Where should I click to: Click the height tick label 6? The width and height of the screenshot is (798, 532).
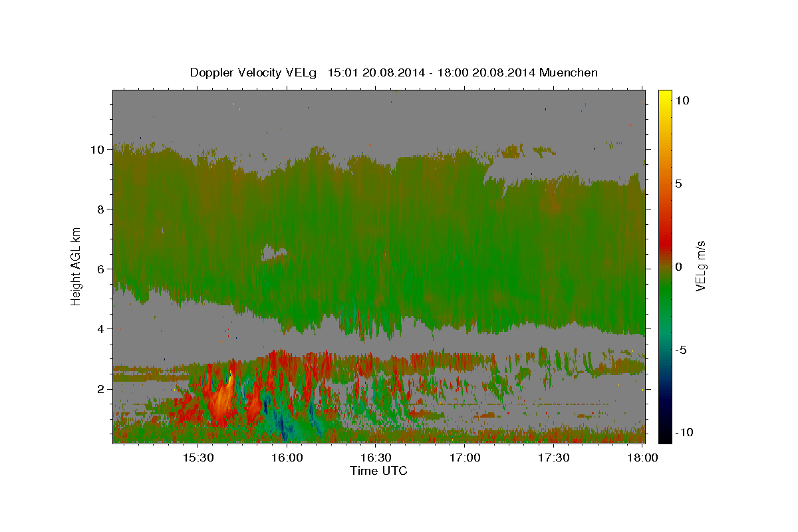click(x=101, y=269)
